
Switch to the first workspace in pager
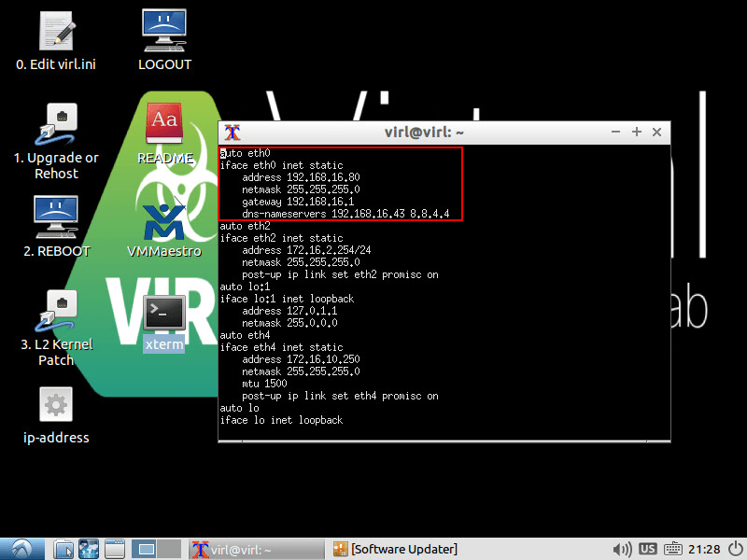[144, 549]
